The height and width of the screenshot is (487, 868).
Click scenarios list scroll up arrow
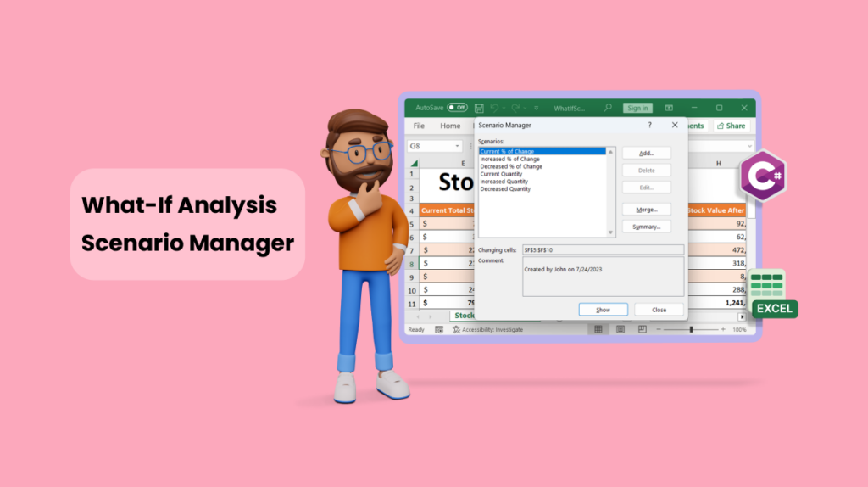point(610,152)
